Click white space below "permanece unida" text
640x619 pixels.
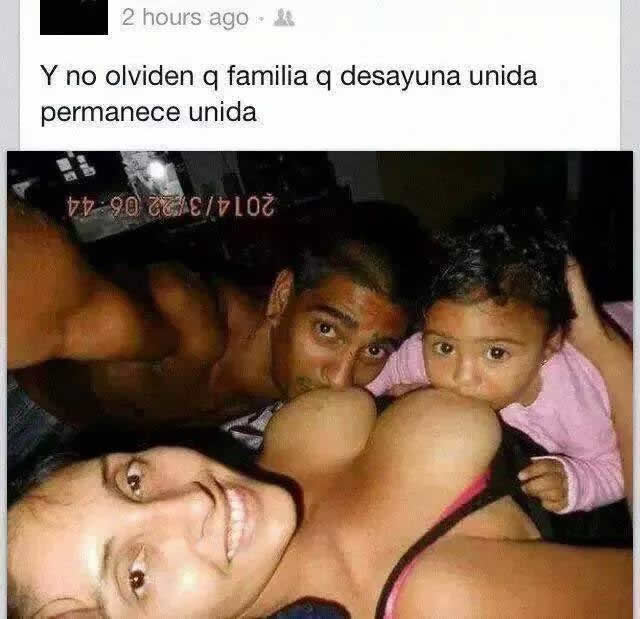[163, 137]
